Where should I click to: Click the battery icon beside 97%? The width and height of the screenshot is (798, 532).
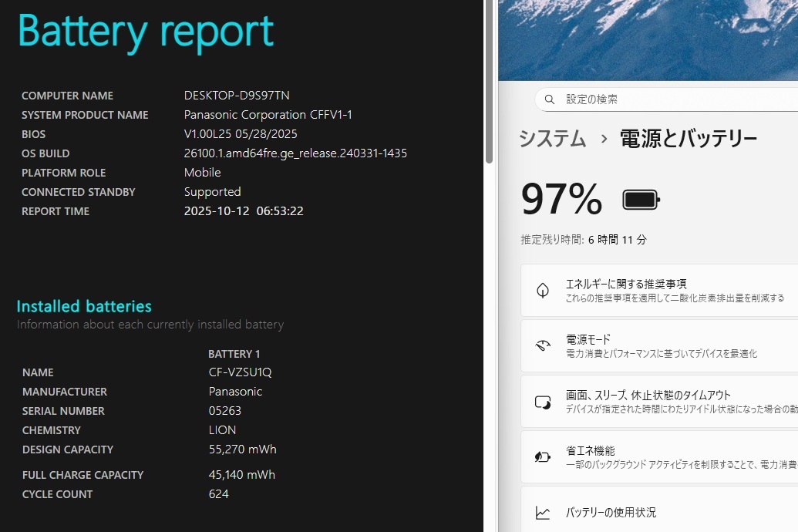coord(641,200)
